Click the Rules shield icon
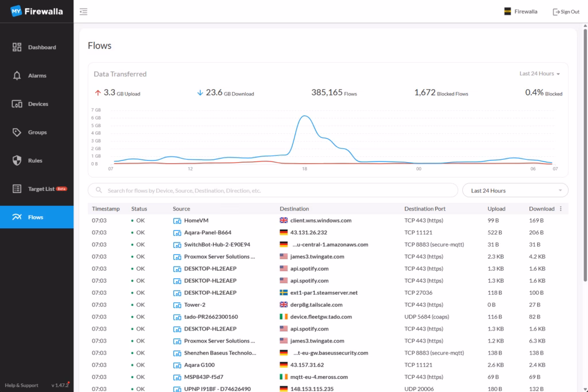Screen dimensions: 588x392 pyautogui.click(x=17, y=160)
